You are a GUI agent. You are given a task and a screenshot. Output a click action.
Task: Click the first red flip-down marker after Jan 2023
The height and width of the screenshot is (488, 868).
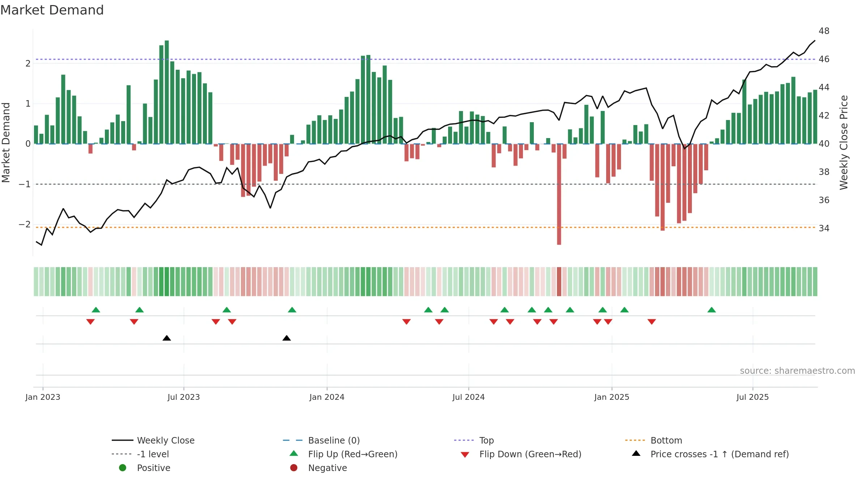(x=90, y=322)
